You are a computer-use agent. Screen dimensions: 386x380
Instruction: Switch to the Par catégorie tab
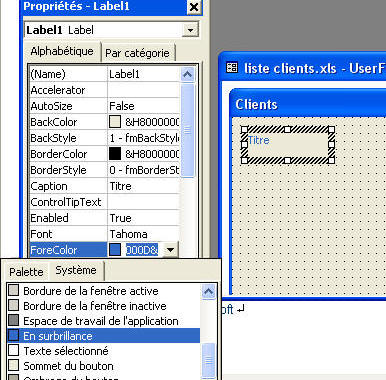click(x=137, y=53)
